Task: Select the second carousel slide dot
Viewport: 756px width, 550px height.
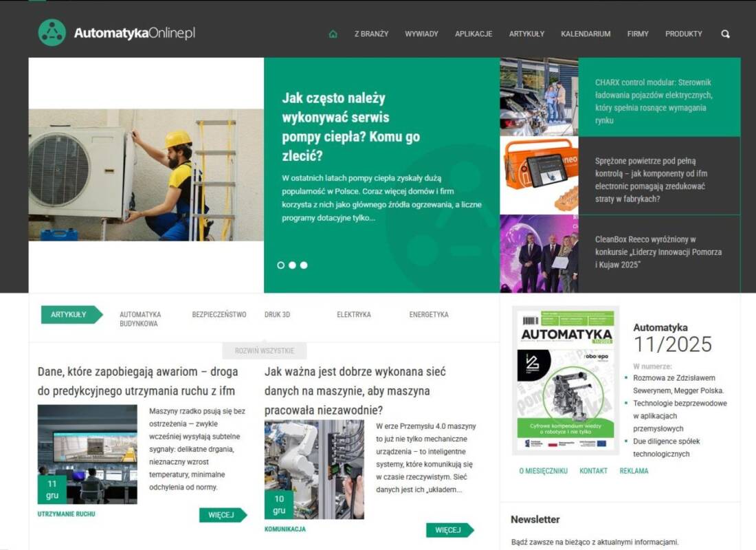Action: pyautogui.click(x=292, y=265)
